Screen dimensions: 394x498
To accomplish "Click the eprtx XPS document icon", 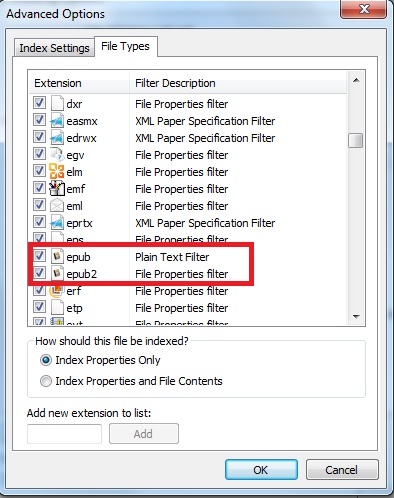I will tap(57, 222).
